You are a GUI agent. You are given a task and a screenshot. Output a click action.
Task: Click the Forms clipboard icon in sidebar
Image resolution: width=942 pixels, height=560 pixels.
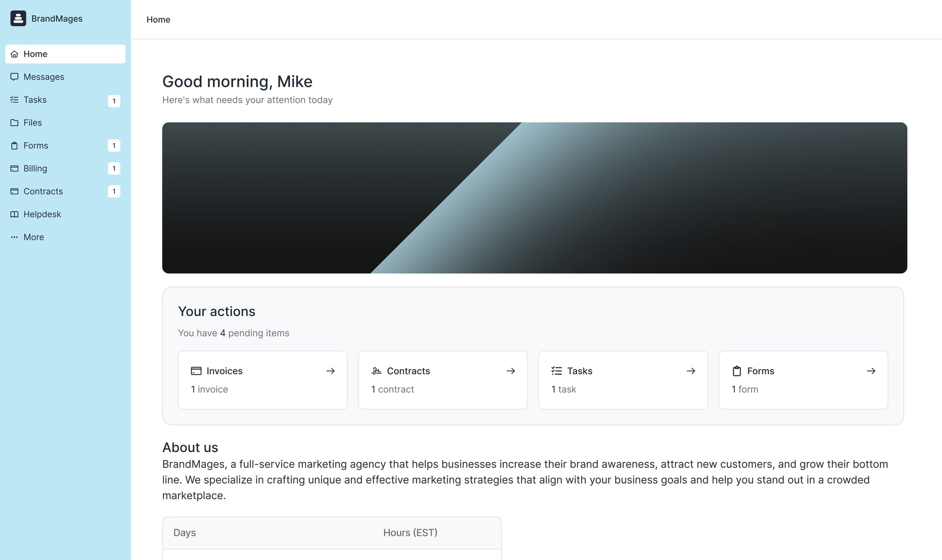coord(15,146)
